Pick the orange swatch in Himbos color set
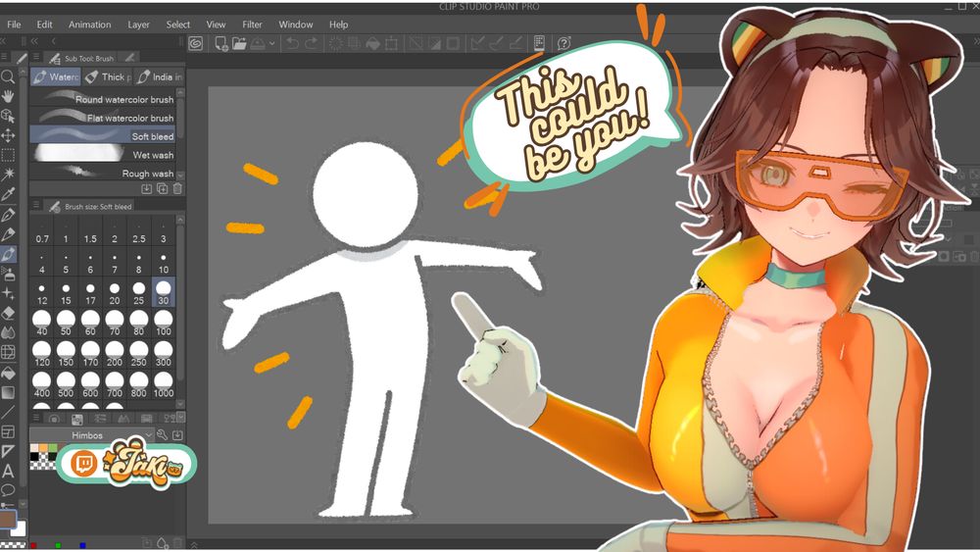 (x=43, y=448)
